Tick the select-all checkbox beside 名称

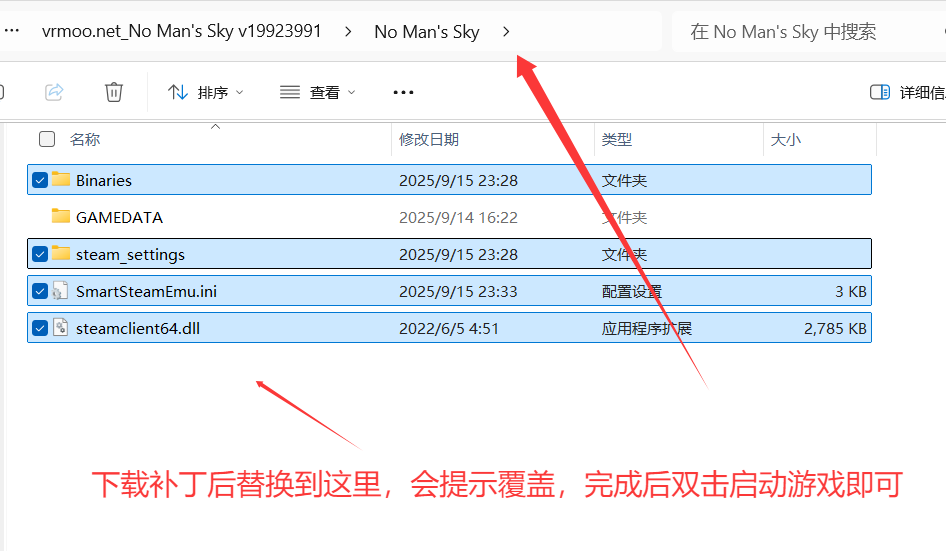click(x=46, y=139)
